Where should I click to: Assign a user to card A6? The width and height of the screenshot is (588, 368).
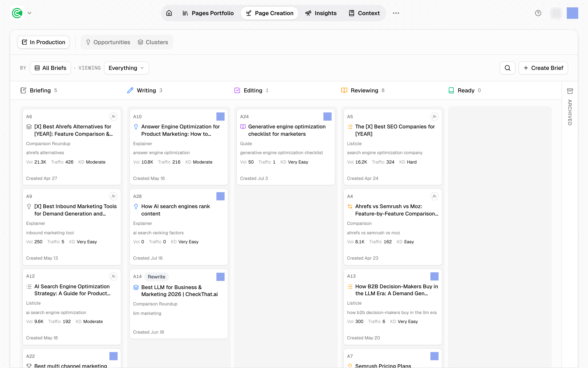(x=114, y=117)
